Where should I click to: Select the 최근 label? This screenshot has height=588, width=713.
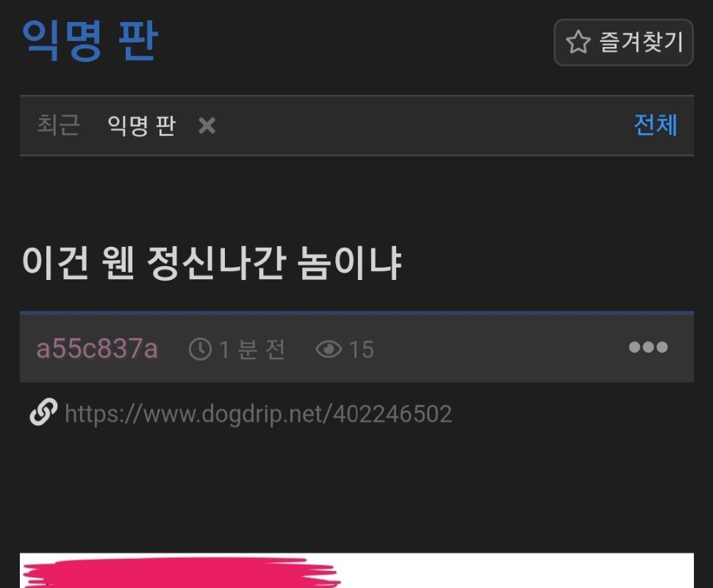coord(58,125)
